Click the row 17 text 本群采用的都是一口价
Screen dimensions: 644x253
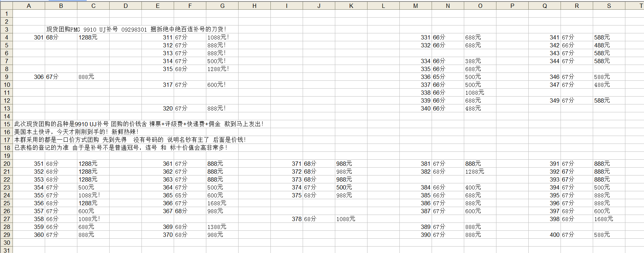(x=130, y=140)
